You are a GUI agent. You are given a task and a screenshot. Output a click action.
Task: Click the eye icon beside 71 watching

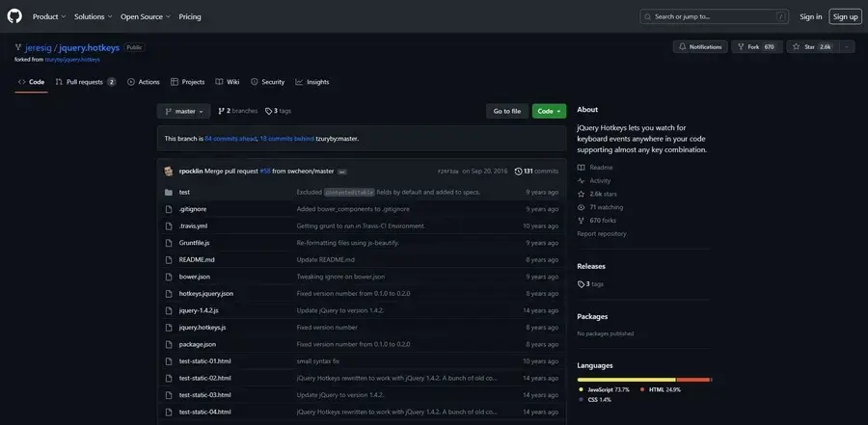coord(581,207)
